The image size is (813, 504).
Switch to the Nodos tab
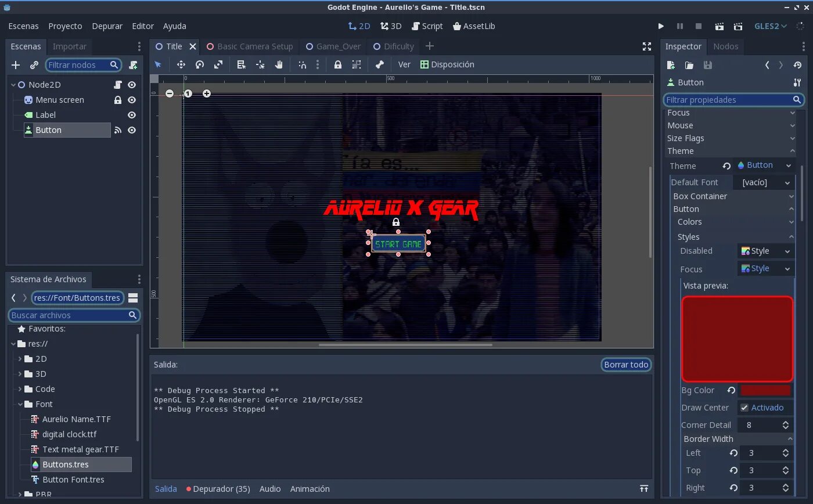pyautogui.click(x=725, y=46)
